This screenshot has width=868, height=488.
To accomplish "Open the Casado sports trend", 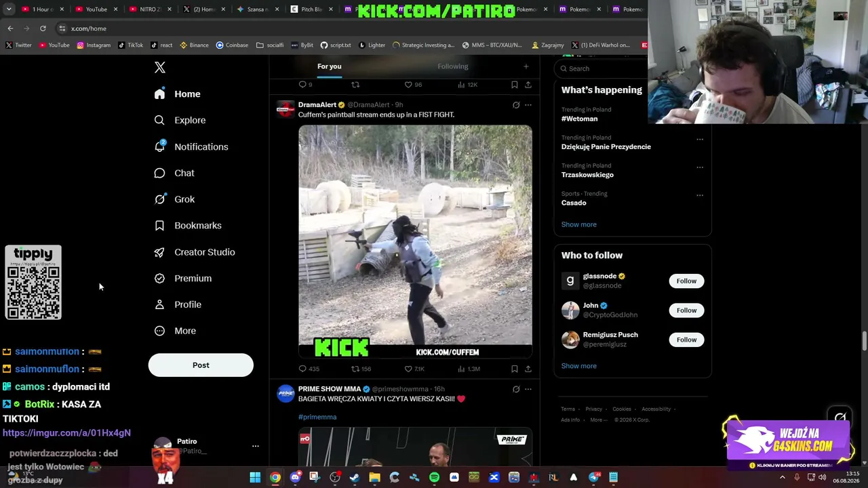I will (574, 203).
